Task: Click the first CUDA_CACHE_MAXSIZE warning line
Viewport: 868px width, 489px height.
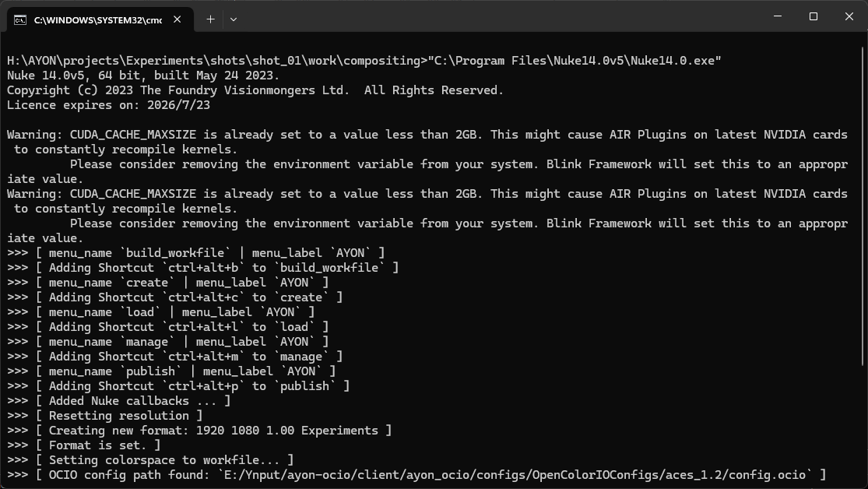Action: click(427, 135)
